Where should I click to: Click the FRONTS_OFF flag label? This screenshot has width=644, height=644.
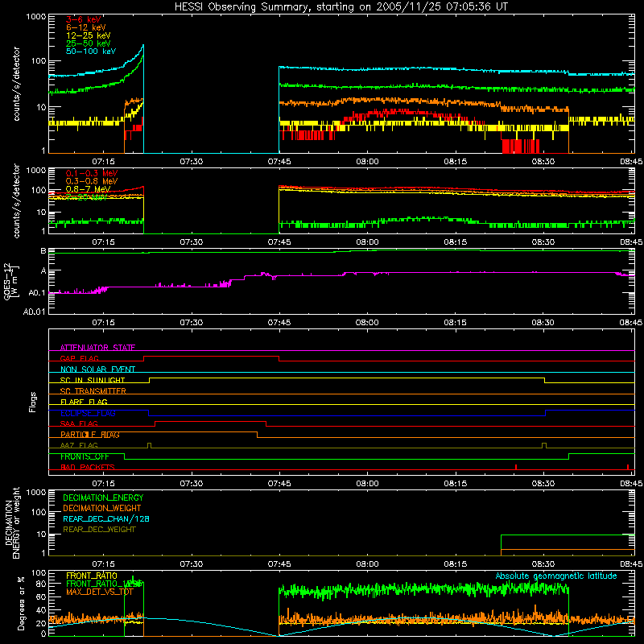85,456
